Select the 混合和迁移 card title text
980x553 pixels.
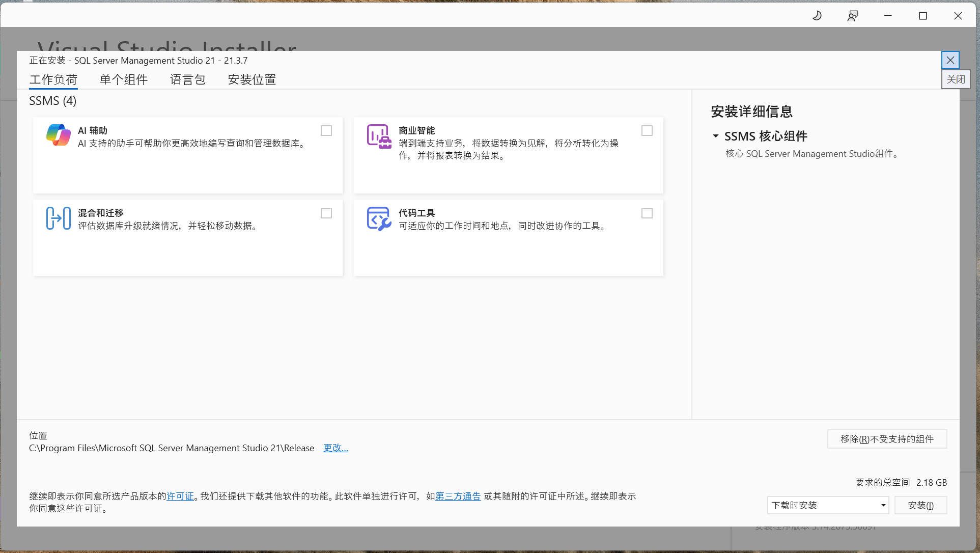(x=101, y=213)
